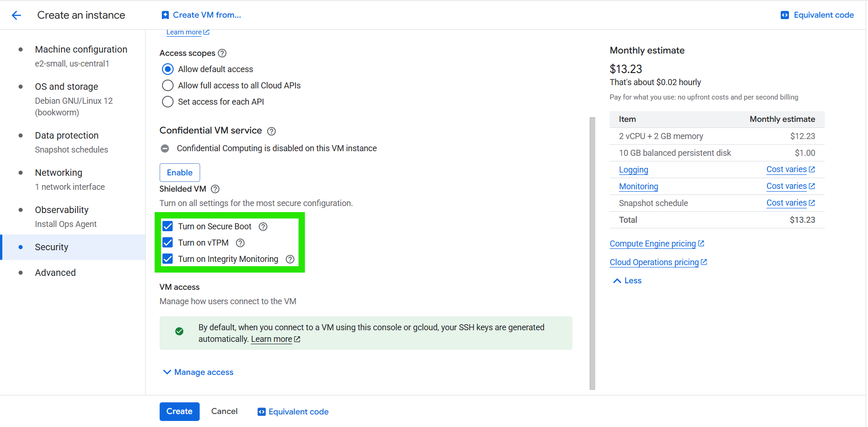Open Integrity Monitoring help icon
868x427 pixels.
(x=290, y=259)
